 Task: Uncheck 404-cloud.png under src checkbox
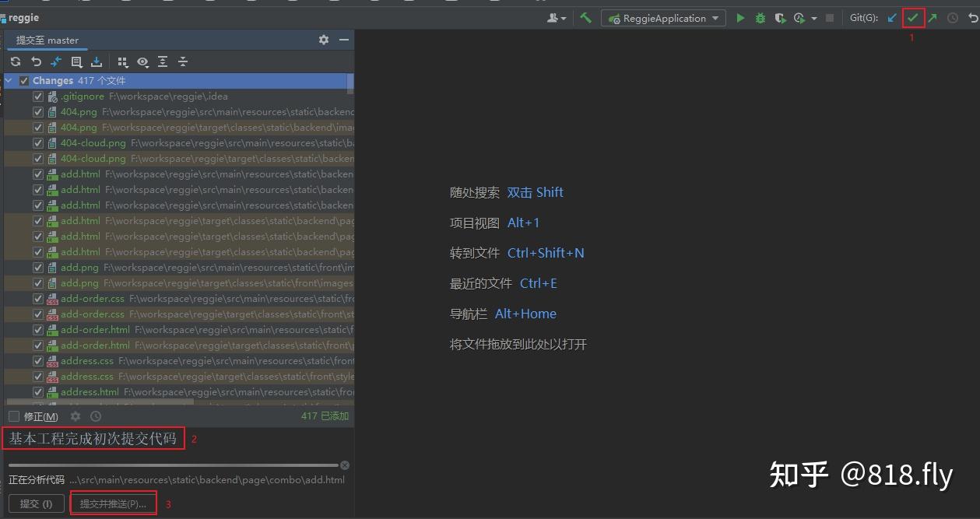point(38,143)
